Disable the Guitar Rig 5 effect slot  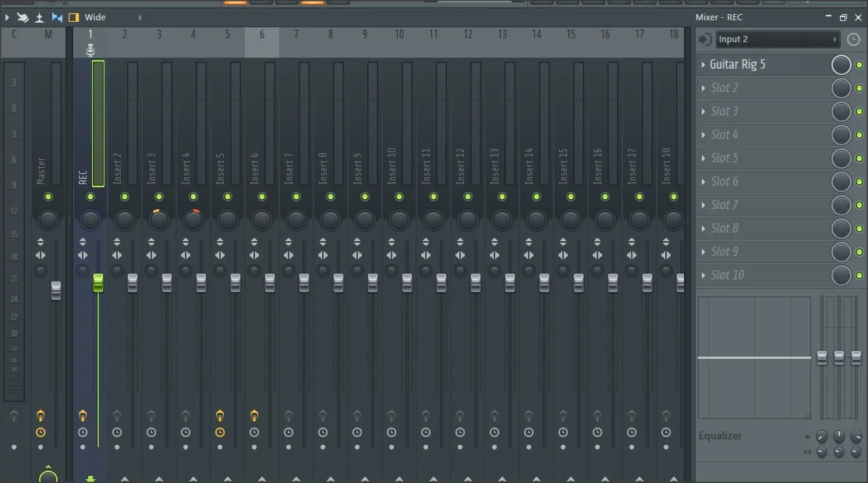[x=859, y=65]
